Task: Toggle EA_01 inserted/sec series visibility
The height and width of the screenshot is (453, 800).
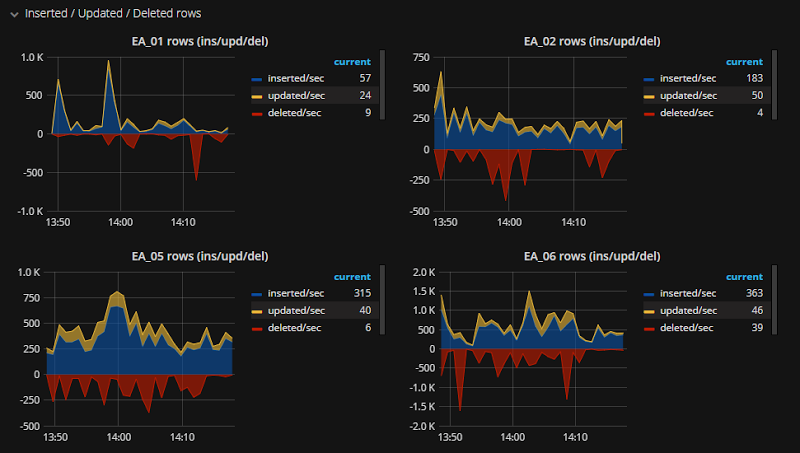Action: [x=296, y=79]
